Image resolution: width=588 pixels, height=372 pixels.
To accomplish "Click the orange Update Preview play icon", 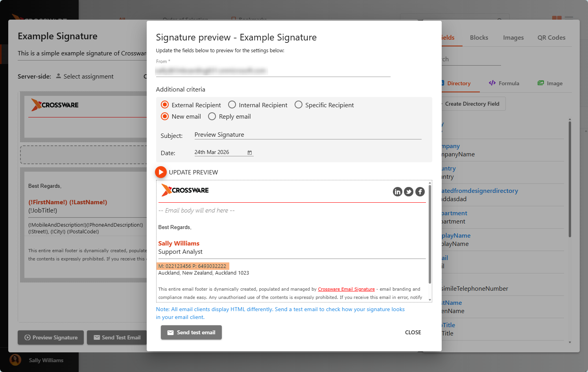I will (x=160, y=172).
